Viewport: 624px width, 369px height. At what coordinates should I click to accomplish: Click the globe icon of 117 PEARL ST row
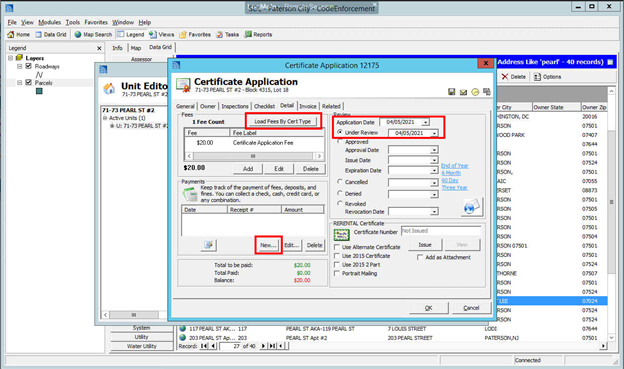tap(183, 328)
